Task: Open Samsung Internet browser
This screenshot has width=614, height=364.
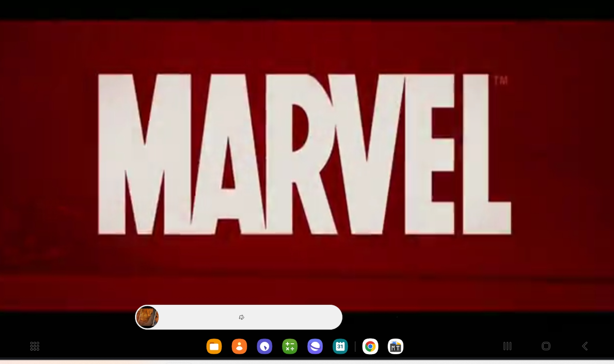Action: point(315,347)
